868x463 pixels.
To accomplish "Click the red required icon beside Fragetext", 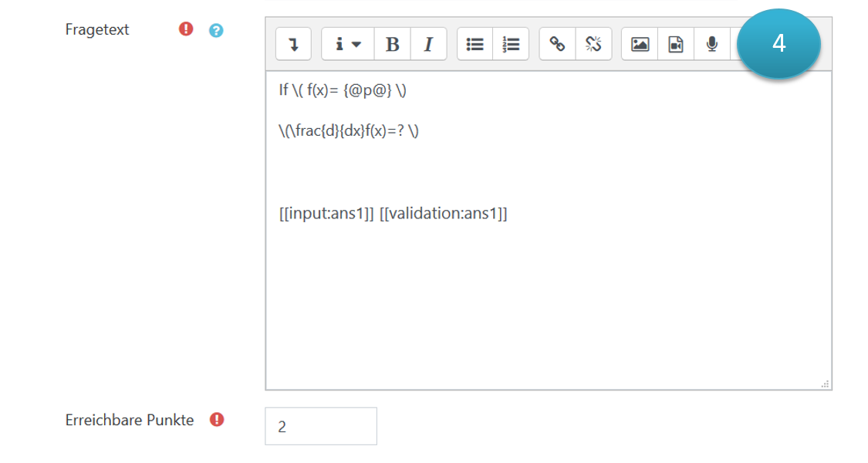I will point(186,29).
